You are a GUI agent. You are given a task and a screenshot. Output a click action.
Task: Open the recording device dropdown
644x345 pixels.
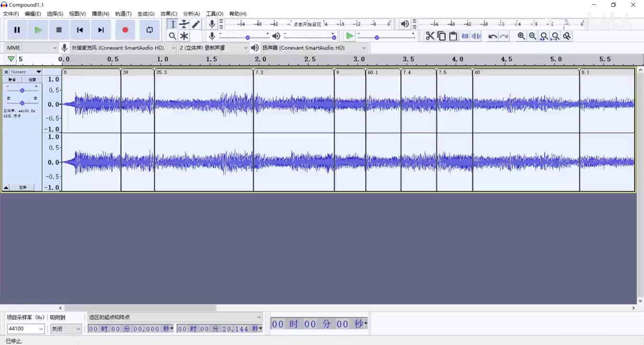(x=124, y=48)
